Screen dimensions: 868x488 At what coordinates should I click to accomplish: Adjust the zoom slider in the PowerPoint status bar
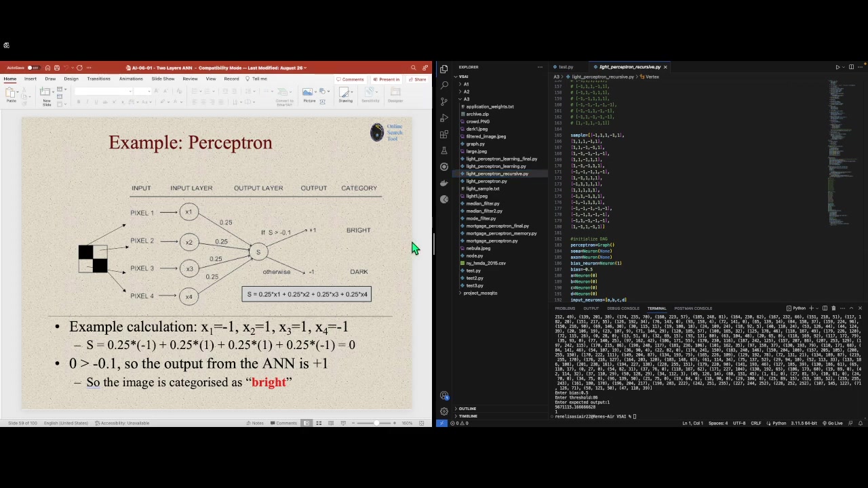[x=377, y=423]
